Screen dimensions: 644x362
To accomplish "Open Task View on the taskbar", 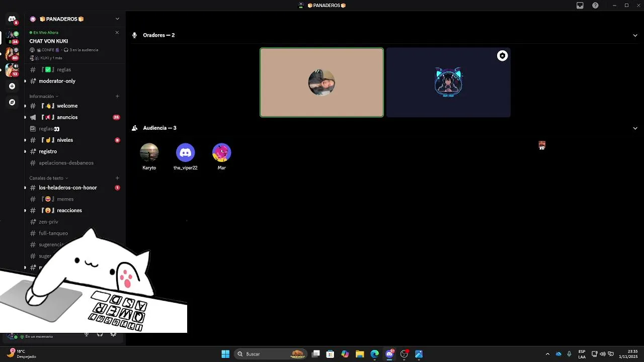I will coord(315,354).
